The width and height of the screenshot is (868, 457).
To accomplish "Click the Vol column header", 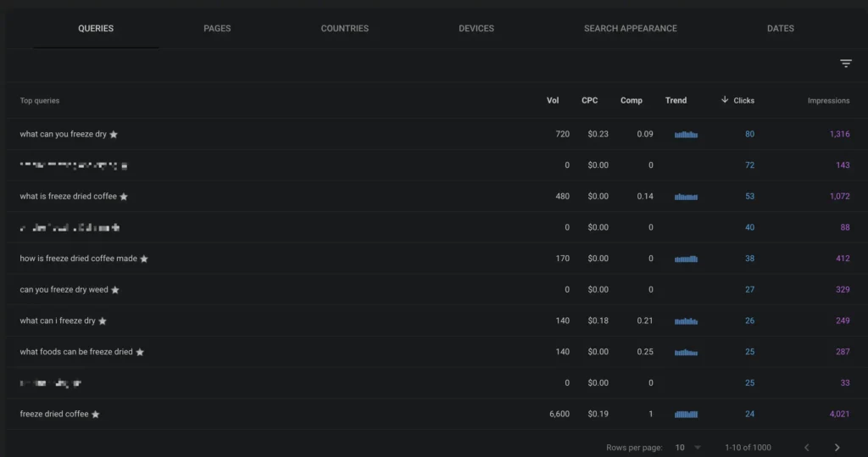I will coord(553,100).
